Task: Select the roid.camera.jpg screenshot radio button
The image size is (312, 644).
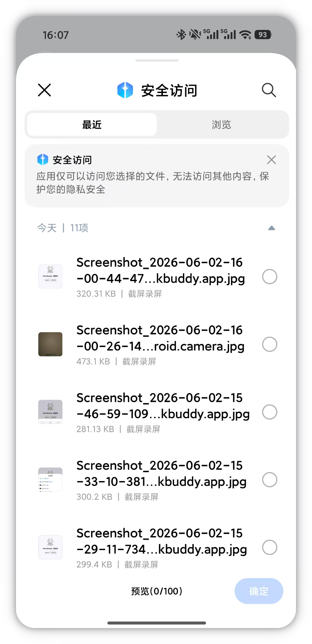Action: [270, 344]
